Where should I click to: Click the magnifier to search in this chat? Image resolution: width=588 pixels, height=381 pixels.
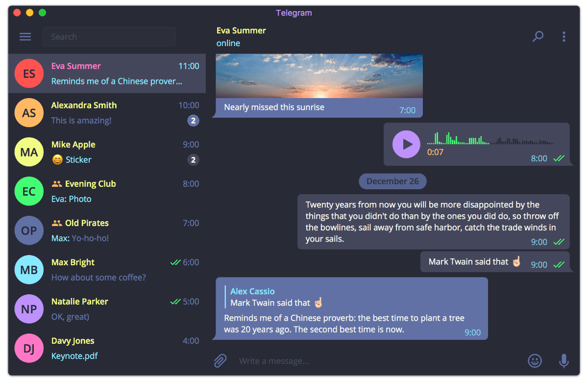pyautogui.click(x=538, y=36)
